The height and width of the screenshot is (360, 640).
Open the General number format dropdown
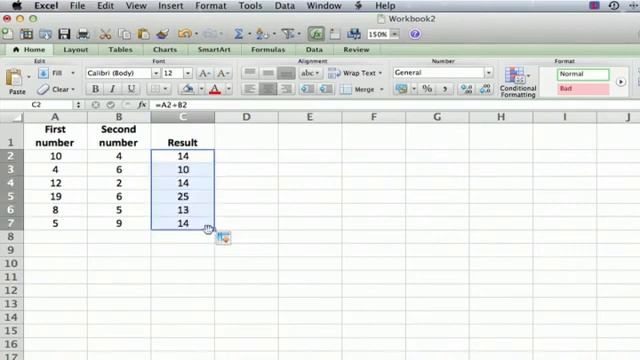(489, 73)
